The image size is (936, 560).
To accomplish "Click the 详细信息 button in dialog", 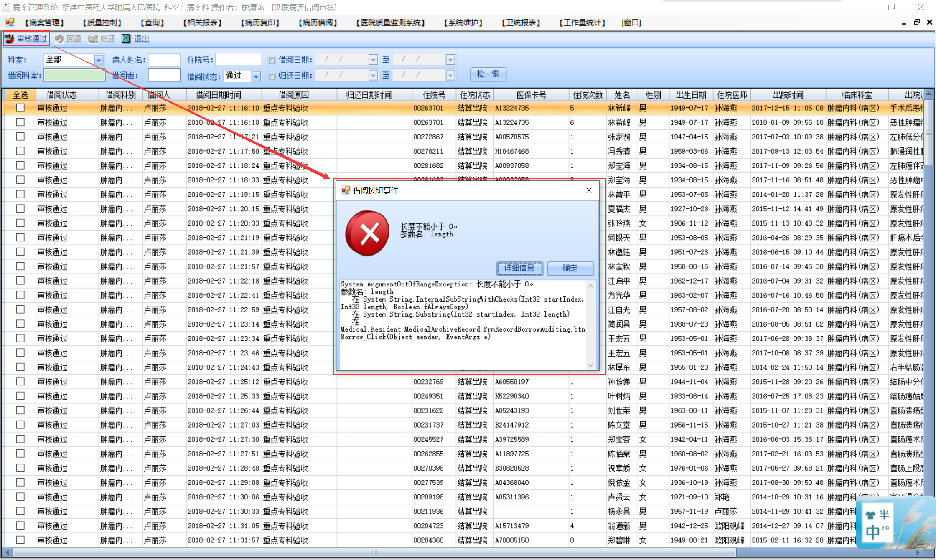I will tap(519, 268).
